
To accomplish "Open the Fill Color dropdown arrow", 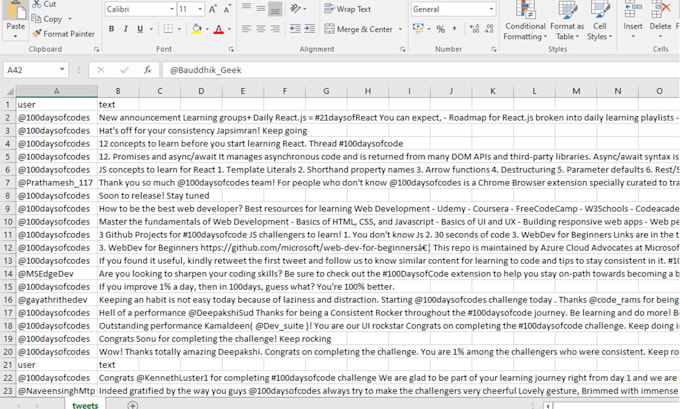I will [x=207, y=29].
